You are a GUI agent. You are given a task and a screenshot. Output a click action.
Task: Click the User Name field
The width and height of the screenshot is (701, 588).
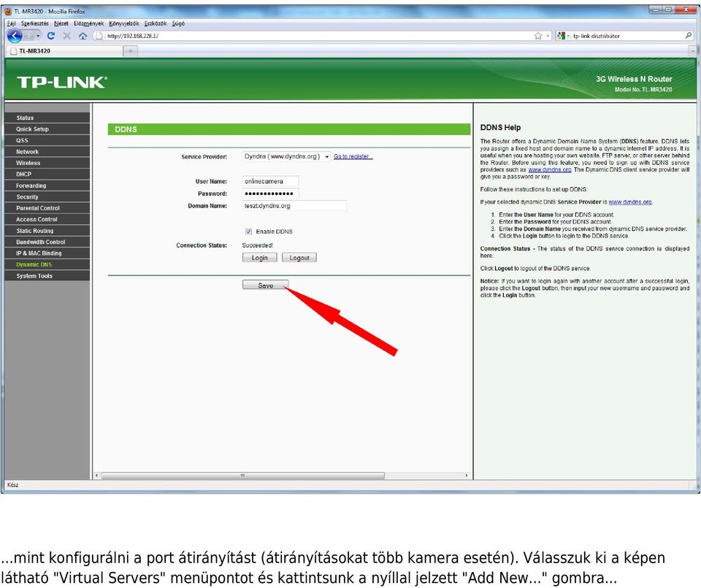point(270,181)
